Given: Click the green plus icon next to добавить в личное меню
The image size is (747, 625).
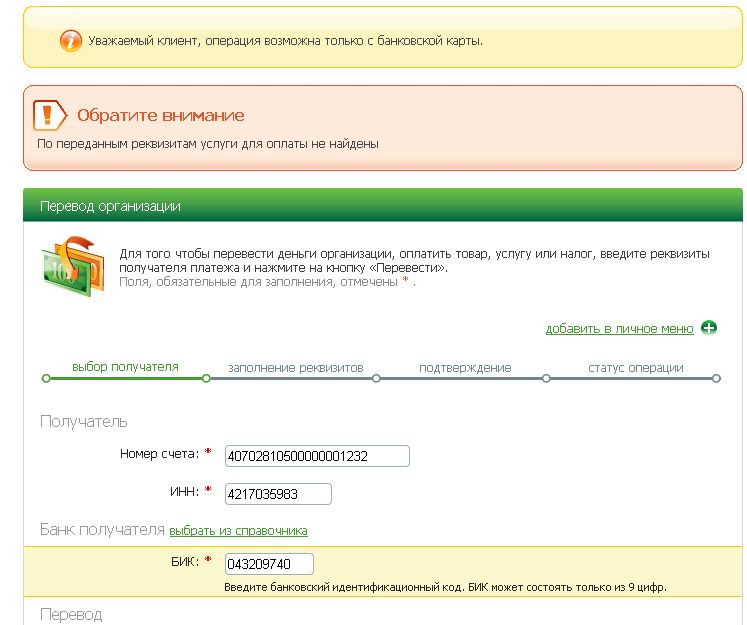Looking at the screenshot, I should (709, 328).
